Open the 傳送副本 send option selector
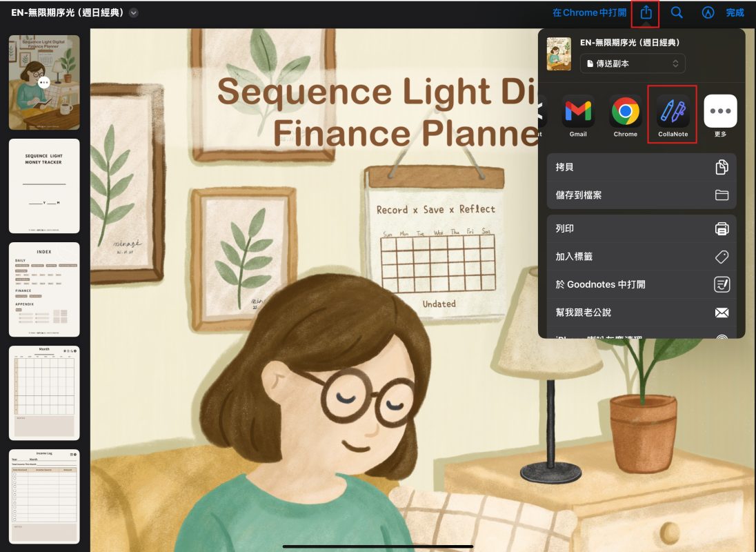Image resolution: width=756 pixels, height=552 pixels. coord(633,63)
